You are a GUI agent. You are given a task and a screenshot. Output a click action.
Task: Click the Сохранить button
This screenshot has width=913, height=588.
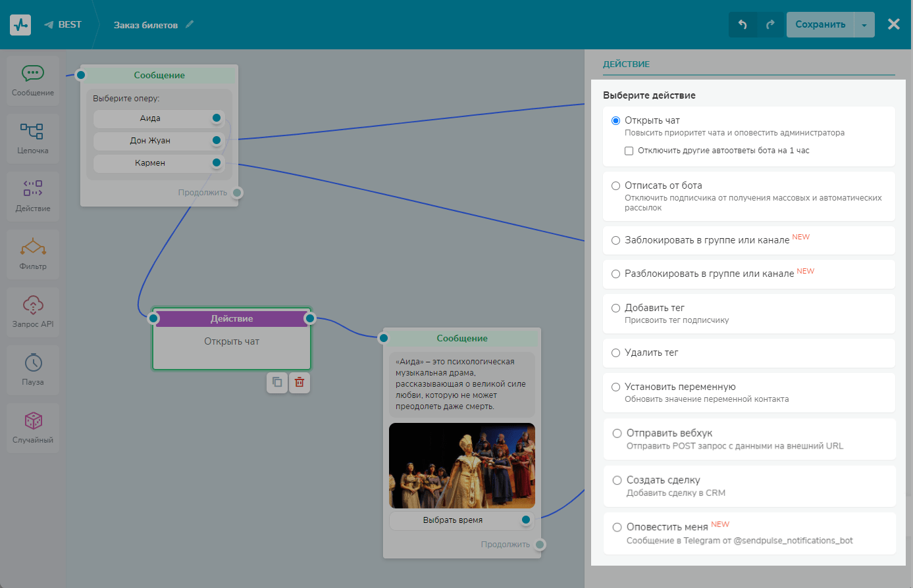[x=820, y=25]
